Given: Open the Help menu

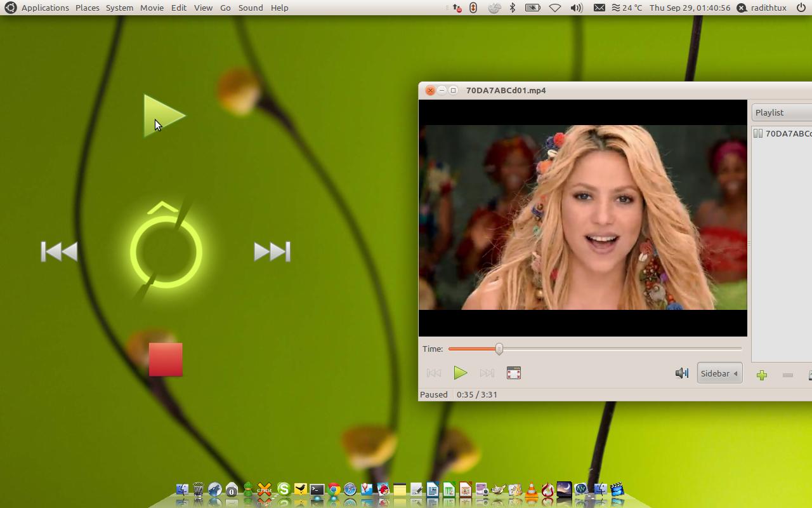Looking at the screenshot, I should (x=279, y=8).
